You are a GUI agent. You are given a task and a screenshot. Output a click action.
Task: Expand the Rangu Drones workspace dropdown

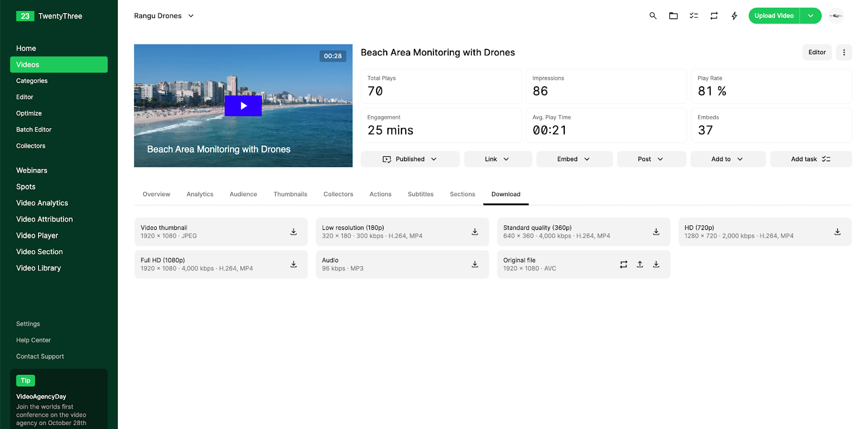click(164, 16)
